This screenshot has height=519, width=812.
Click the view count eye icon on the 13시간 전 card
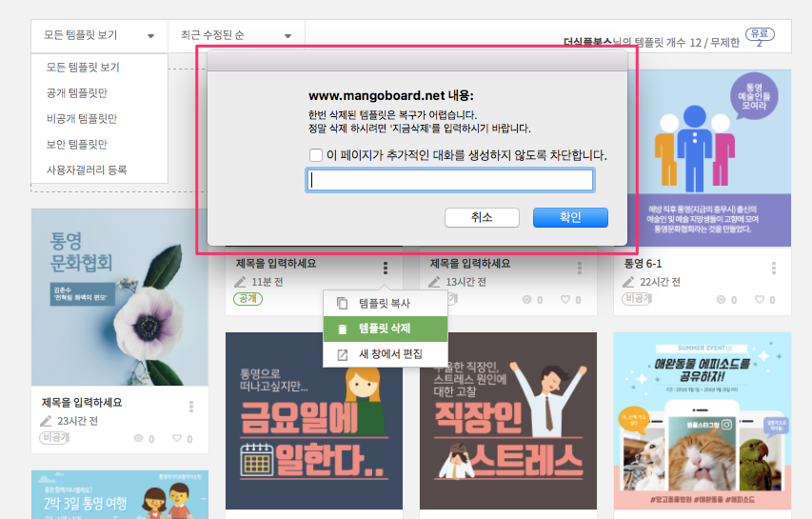click(x=526, y=299)
